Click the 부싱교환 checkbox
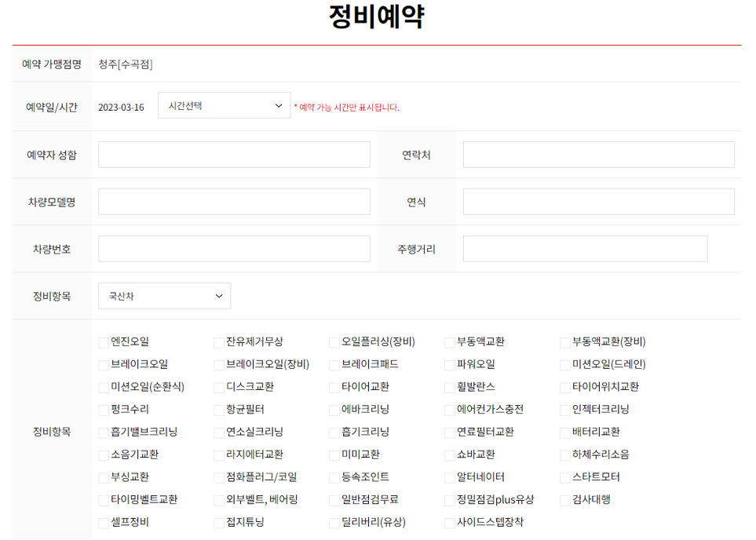756x540 pixels. coord(103,478)
